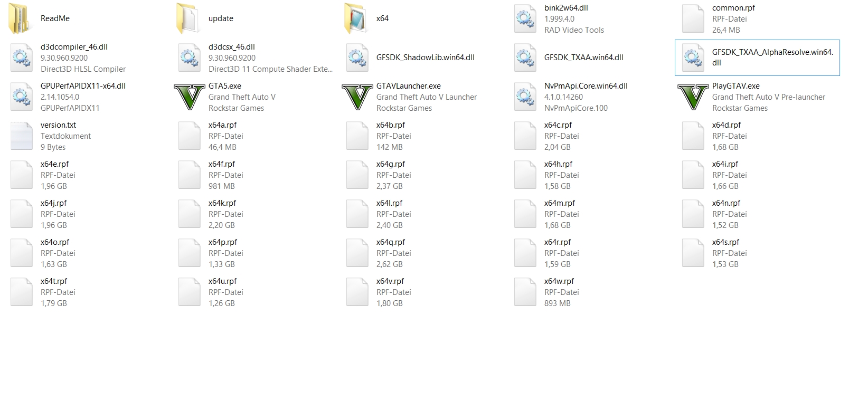Screen dimensions: 868x420
Task: Click the text Grand Theft Auto V Pre-launcher
Action: point(769,97)
